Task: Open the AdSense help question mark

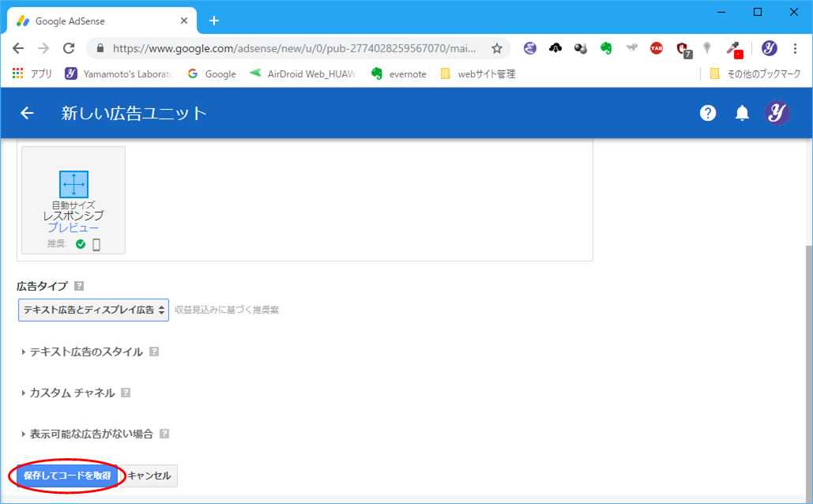Action: pos(708,113)
